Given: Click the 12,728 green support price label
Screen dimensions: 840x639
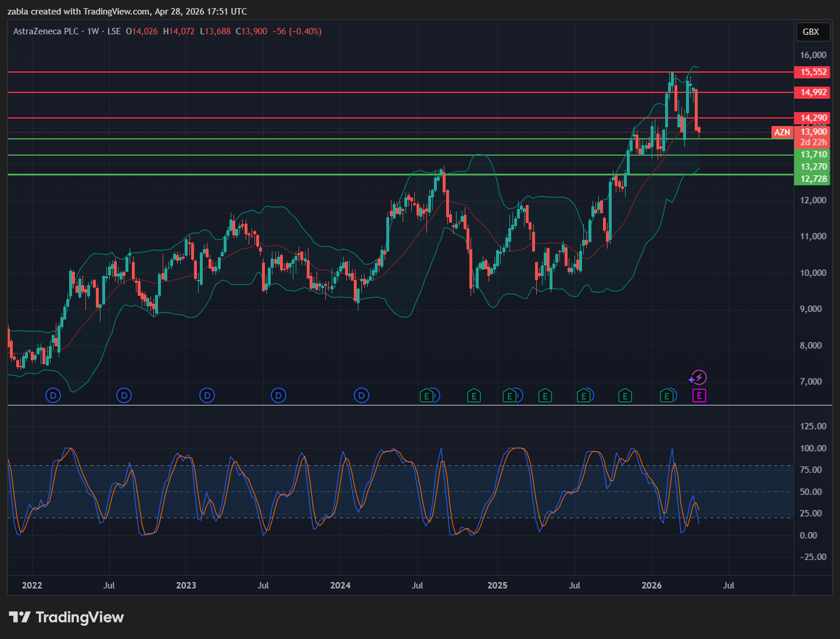Looking at the screenshot, I should pos(813,179).
